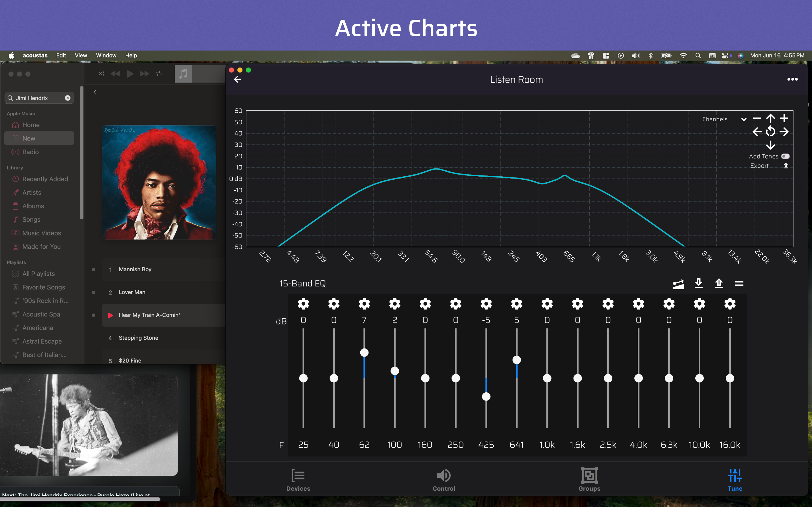Toggle the EQ bypass slope icon
This screenshot has height=507, width=812.
point(678,284)
